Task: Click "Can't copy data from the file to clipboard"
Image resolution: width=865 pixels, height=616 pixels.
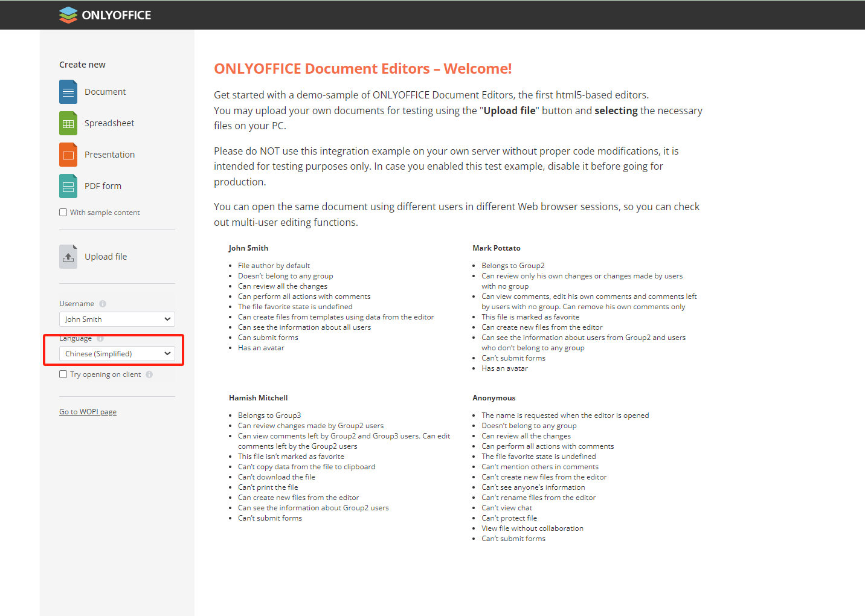Action: coord(307,467)
